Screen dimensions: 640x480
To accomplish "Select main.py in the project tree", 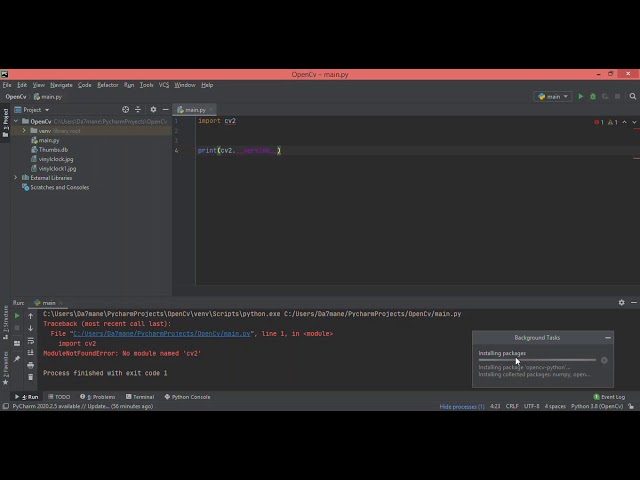I will click(x=49, y=140).
